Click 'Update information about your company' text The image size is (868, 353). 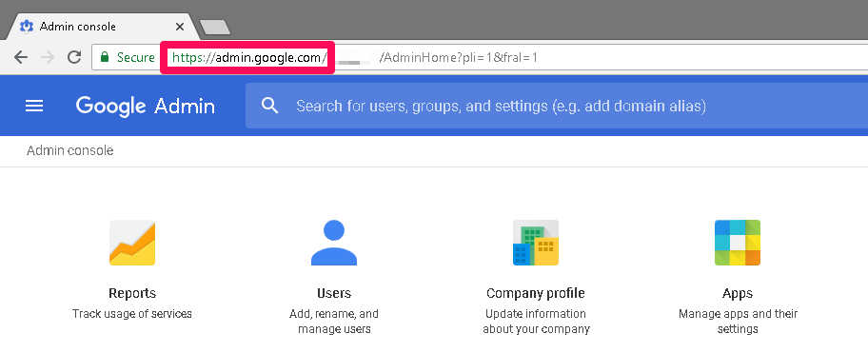536,322
